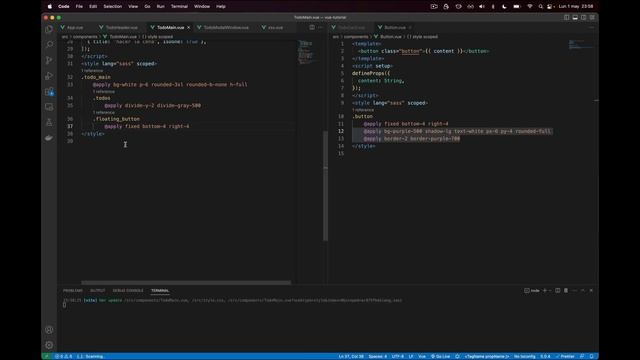Open terminal panel more actions ellipsis
640x360 pixels.
click(575, 291)
